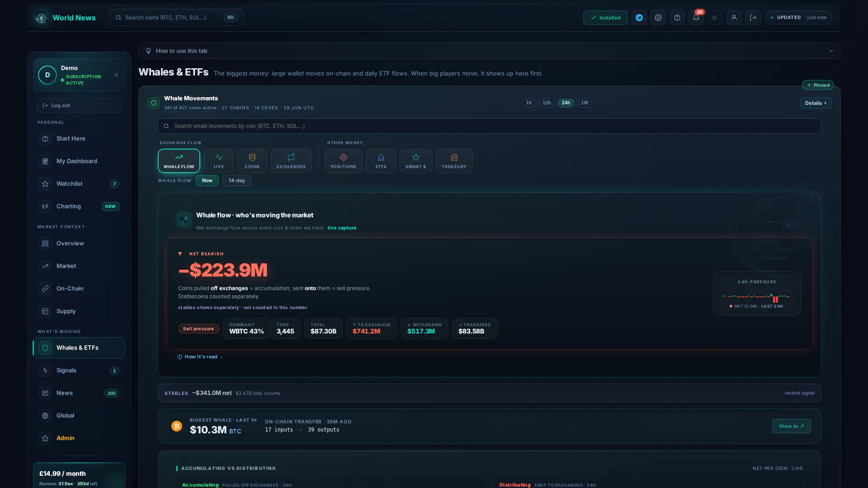
Task: Open settings gear in the header
Action: click(x=658, y=18)
